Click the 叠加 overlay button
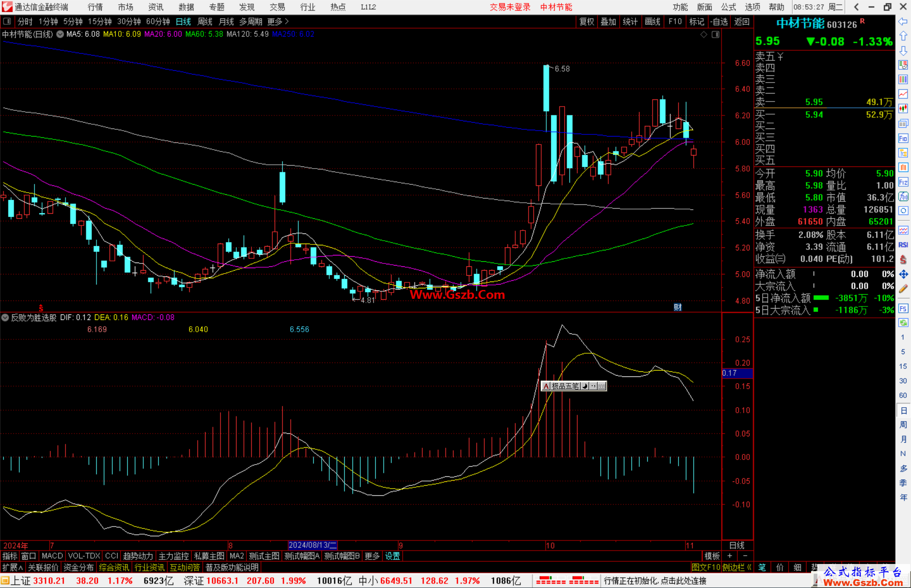 click(x=608, y=21)
